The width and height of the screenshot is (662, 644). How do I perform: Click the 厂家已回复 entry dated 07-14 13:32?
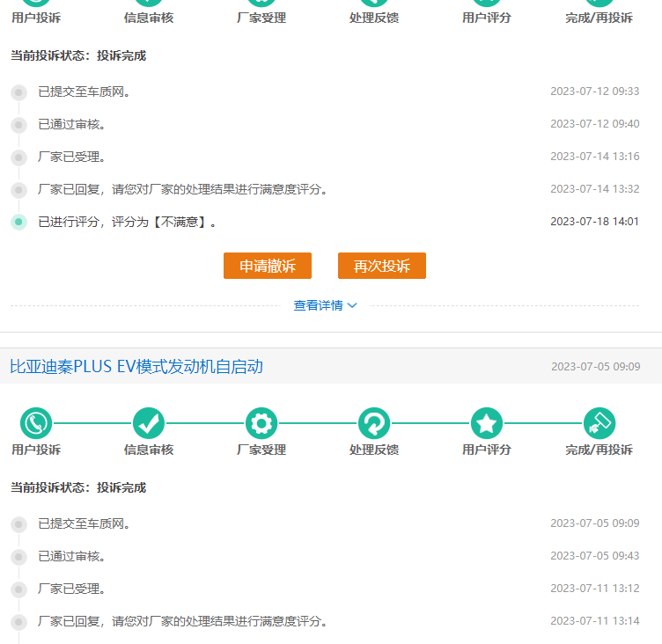pos(182,189)
